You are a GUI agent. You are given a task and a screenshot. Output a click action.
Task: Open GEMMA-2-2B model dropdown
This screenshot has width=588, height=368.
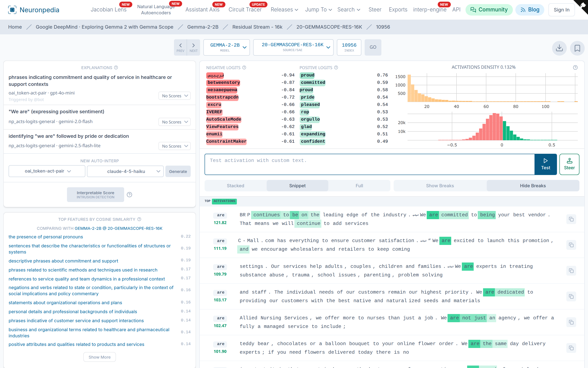coord(226,47)
